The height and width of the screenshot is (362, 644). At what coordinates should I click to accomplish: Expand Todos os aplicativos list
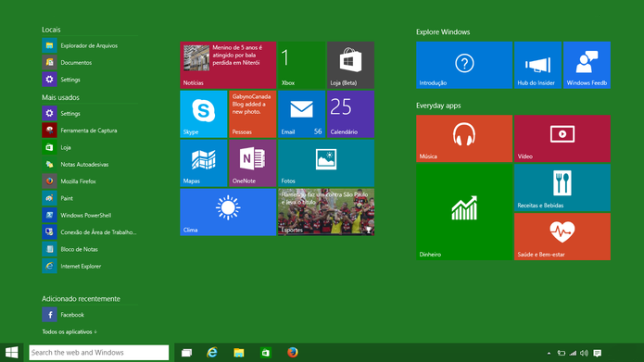pyautogui.click(x=69, y=331)
